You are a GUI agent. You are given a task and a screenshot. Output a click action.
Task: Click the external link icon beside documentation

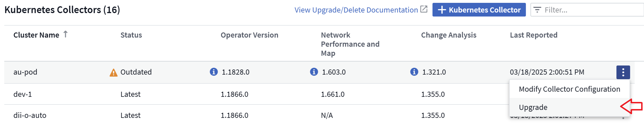click(x=424, y=9)
